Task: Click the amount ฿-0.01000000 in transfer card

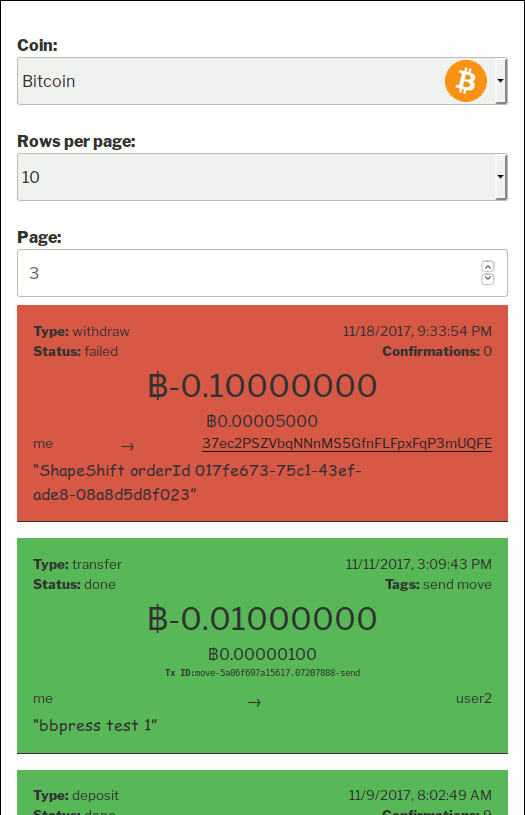Action: [x=262, y=619]
